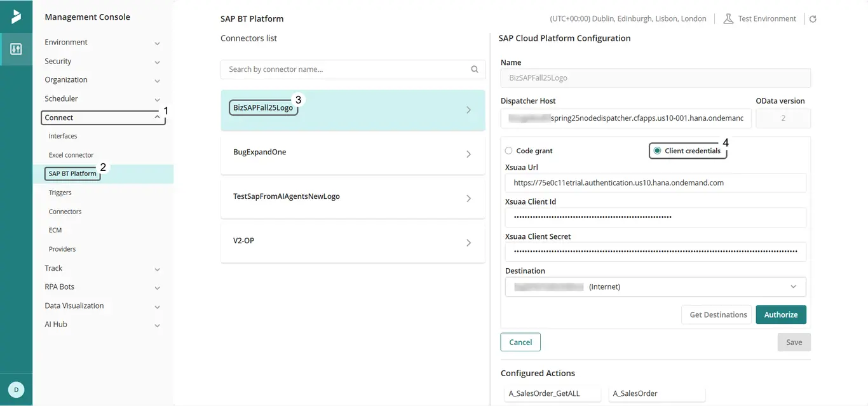Click the Dispatcher Host field
Image resolution: width=868 pixels, height=406 pixels.
click(626, 118)
